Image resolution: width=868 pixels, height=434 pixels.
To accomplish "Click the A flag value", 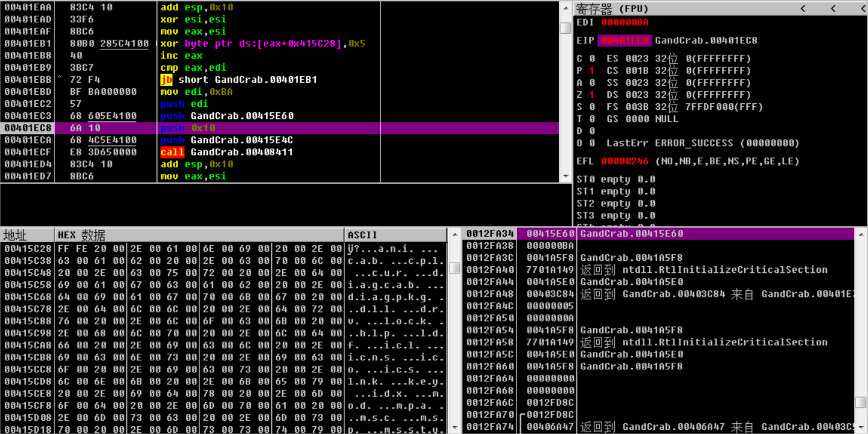I will coord(592,83).
